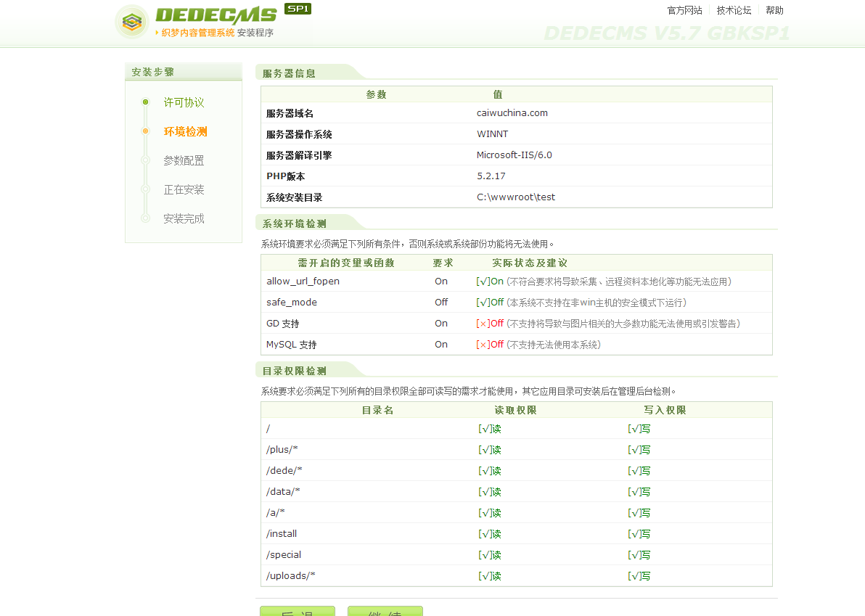This screenshot has width=865, height=616.
Task: Click the /uploads/* write permission status
Action: click(639, 576)
